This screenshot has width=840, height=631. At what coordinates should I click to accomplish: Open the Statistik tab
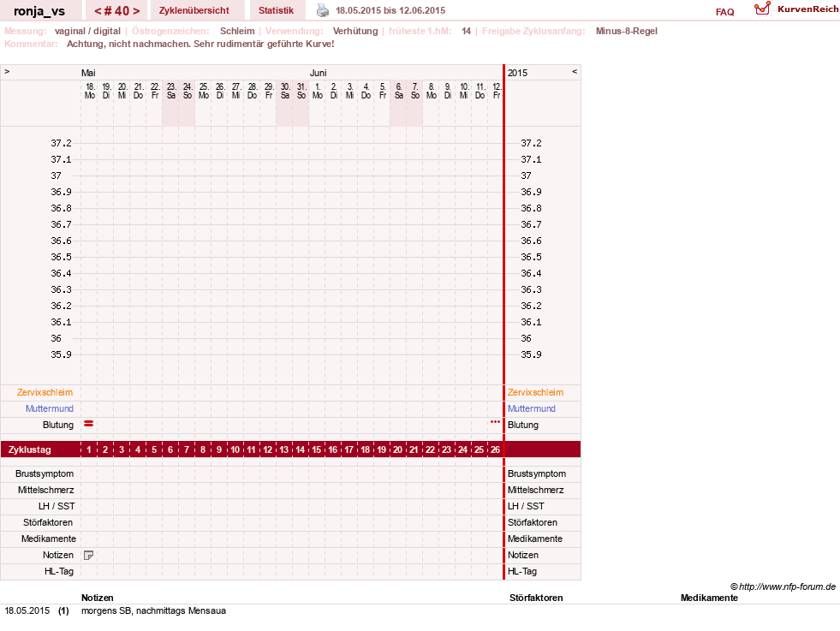coord(276,10)
